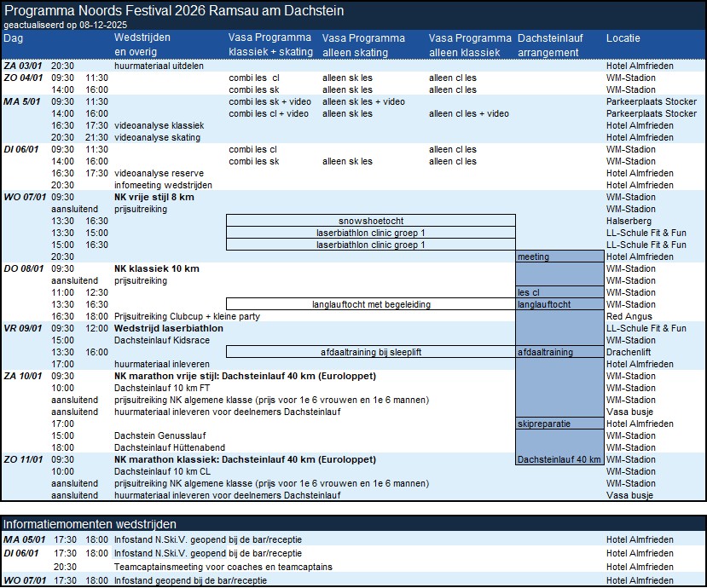Select the blue meeting cell

(559, 257)
